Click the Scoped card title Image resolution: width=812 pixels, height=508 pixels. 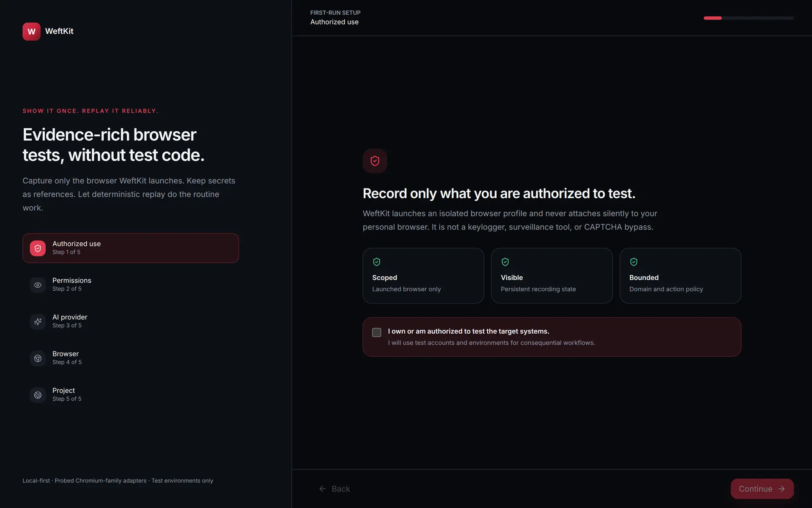384,278
